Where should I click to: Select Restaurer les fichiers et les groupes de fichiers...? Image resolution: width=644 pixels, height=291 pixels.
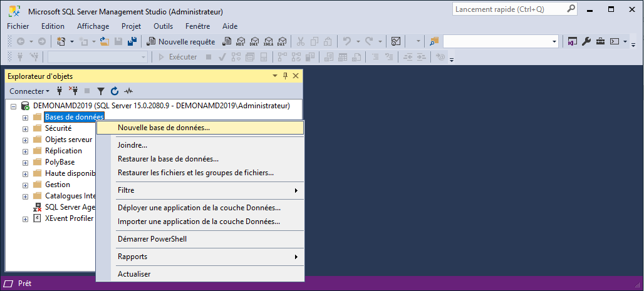tap(200, 173)
